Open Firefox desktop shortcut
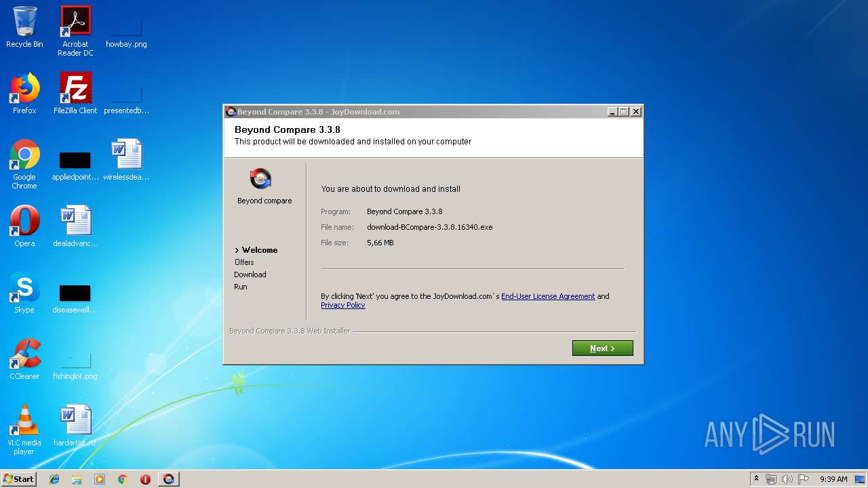The height and width of the screenshot is (488, 868). point(24,94)
